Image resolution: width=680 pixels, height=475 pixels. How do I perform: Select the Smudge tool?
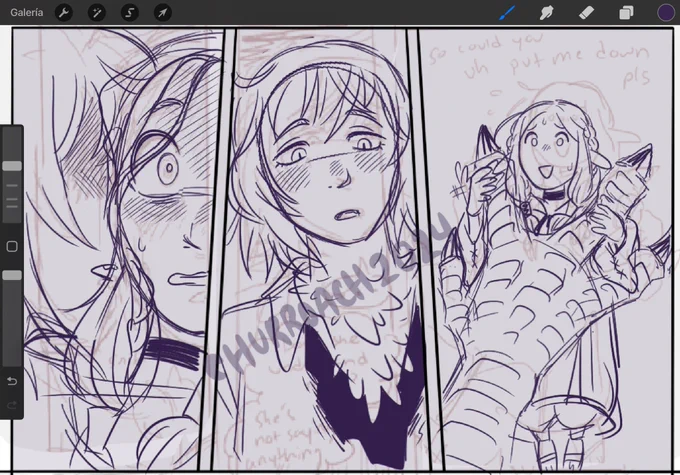point(546,13)
